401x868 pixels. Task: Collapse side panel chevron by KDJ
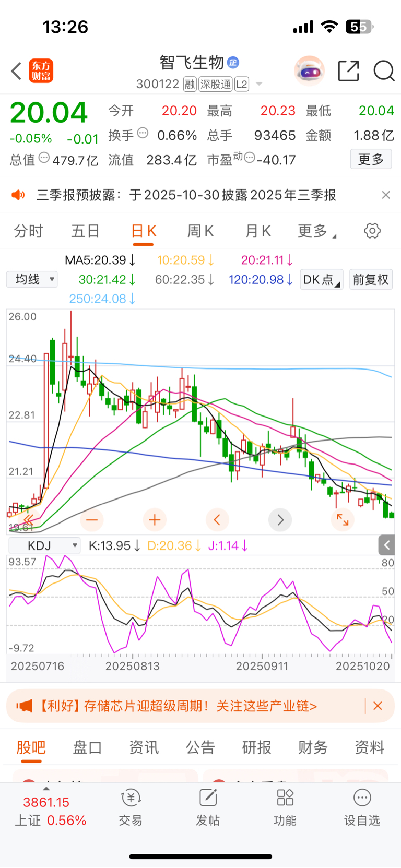[386, 545]
